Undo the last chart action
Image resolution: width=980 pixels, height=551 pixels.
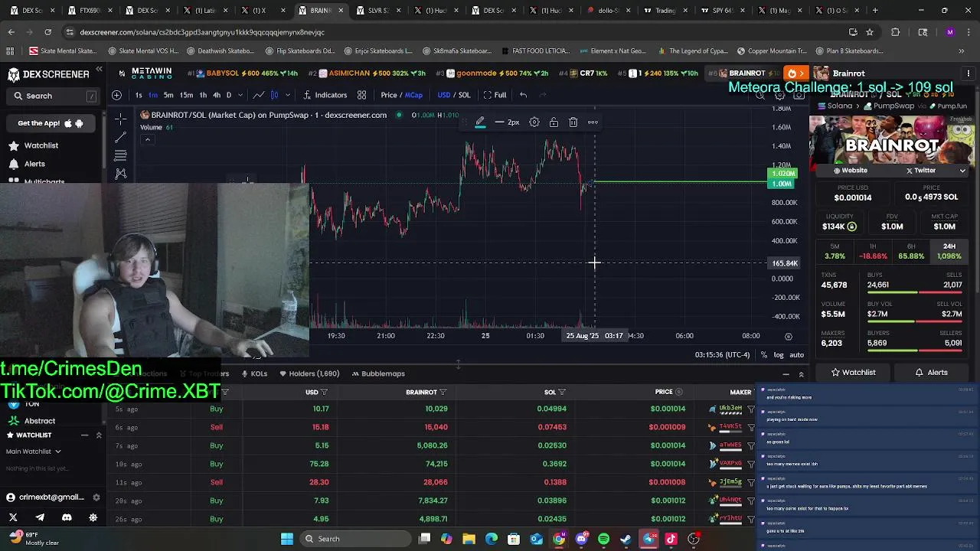[x=523, y=95]
